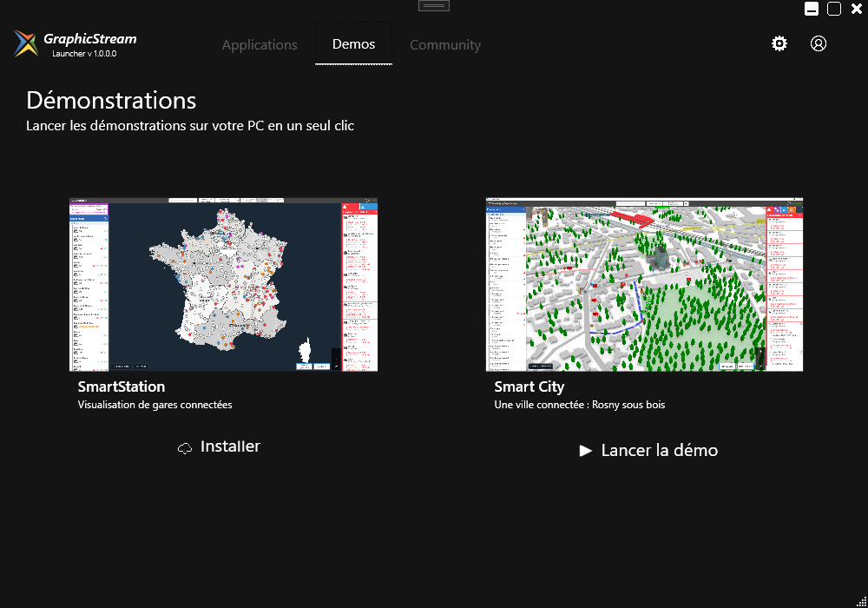Screen dimensions: 868x608
Task: Click the Démonstrations heading
Action: (111, 101)
